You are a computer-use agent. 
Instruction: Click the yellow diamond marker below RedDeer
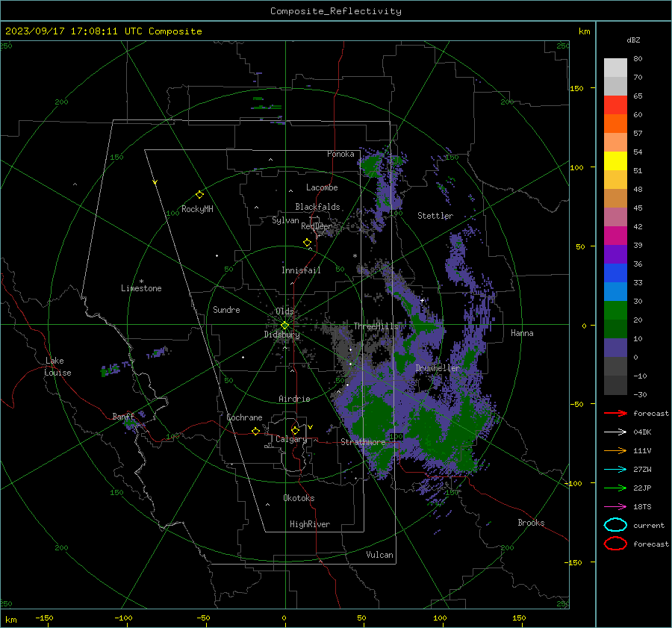tap(307, 243)
